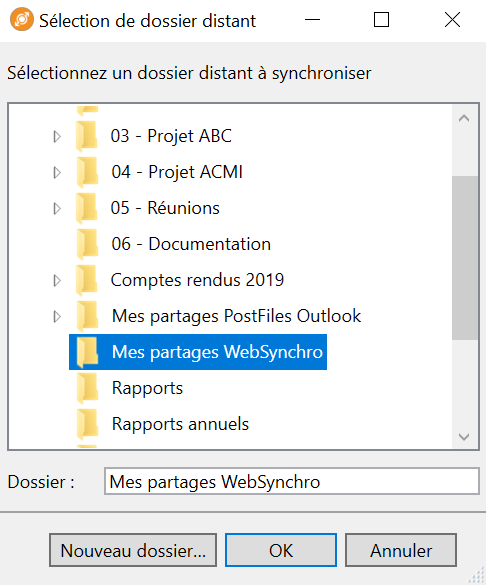
Task: Click the scrollbar down arrow in folder list
Action: coord(464,437)
